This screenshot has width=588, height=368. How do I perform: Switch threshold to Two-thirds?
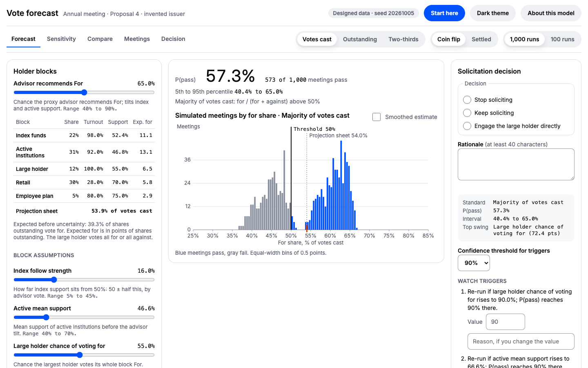[x=403, y=39]
